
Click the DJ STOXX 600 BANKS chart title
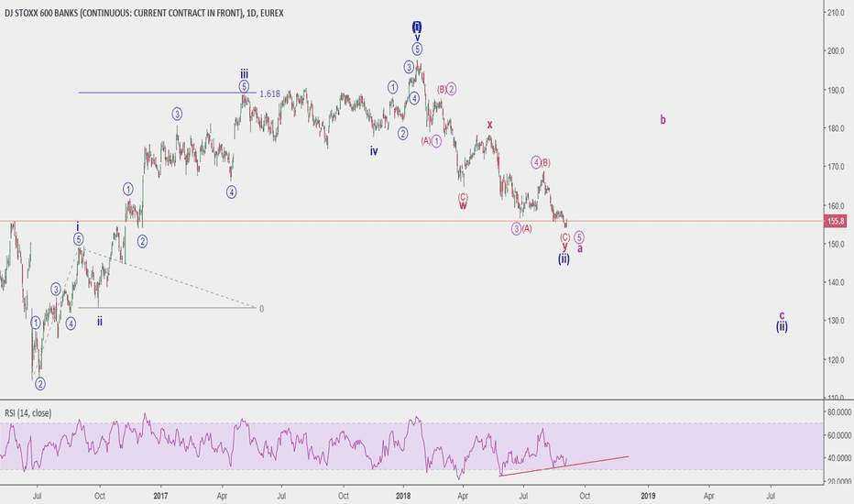click(x=145, y=13)
